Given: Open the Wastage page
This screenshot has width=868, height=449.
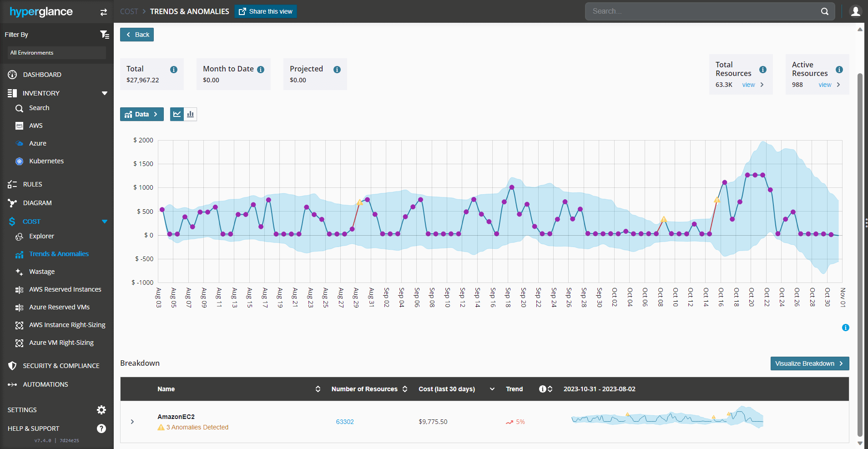Looking at the screenshot, I should (x=42, y=272).
